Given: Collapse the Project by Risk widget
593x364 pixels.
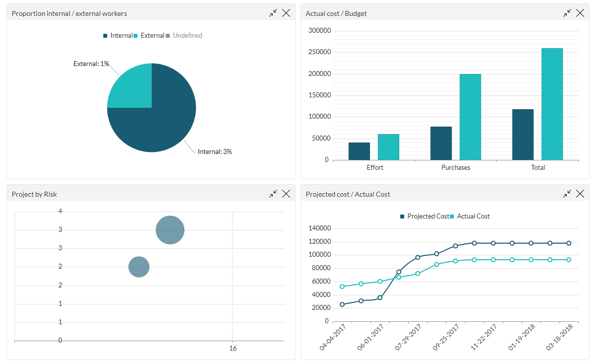Looking at the screenshot, I should pyautogui.click(x=273, y=194).
